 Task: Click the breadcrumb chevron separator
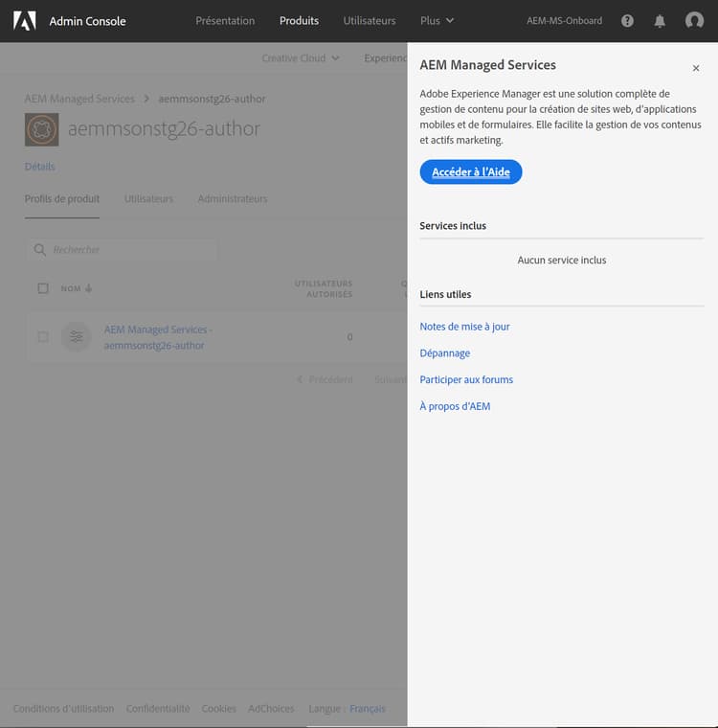tap(146, 99)
